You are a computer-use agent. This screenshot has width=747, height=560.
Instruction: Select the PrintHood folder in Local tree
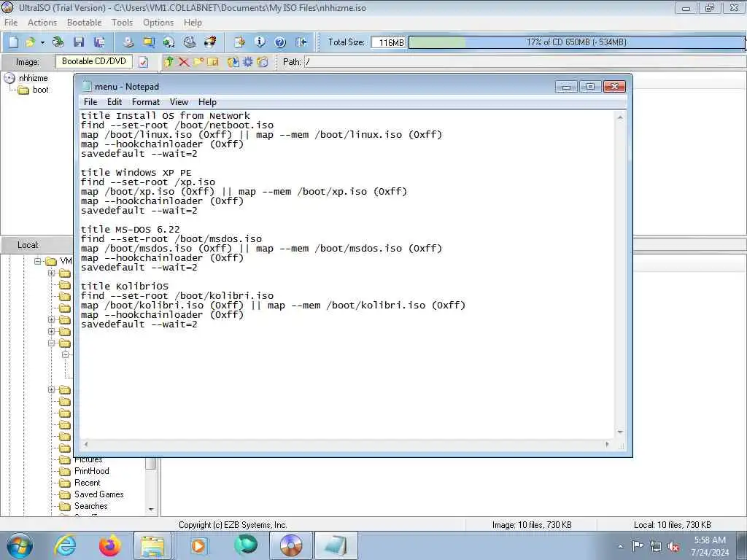[x=85, y=471]
